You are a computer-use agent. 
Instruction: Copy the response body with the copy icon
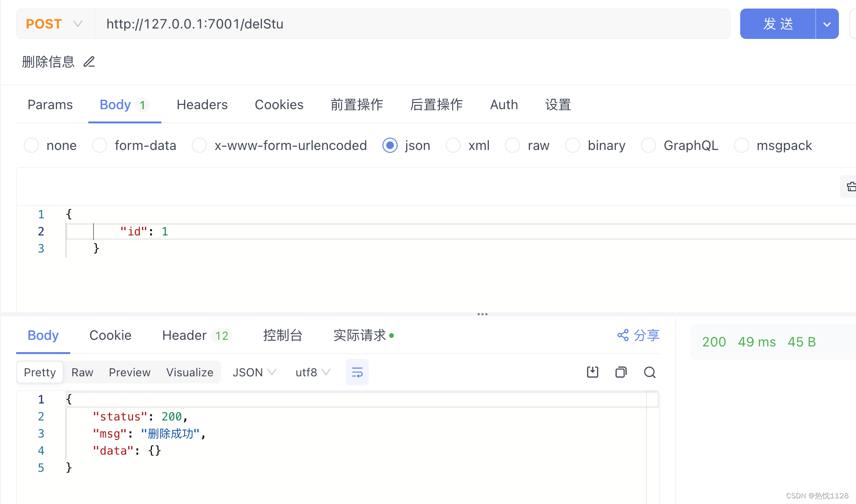coord(621,372)
